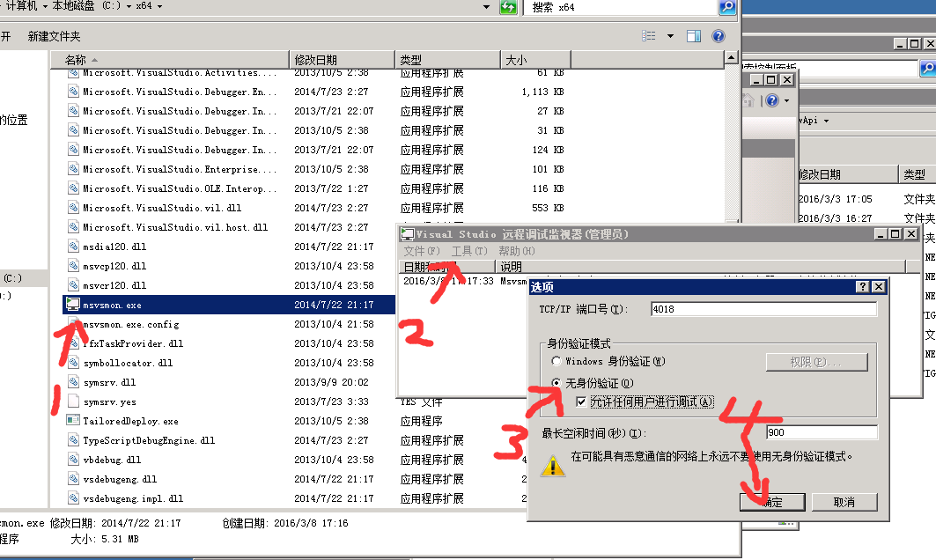Click the 最长空闲时间 input field with 900
The image size is (936, 560).
(x=822, y=432)
